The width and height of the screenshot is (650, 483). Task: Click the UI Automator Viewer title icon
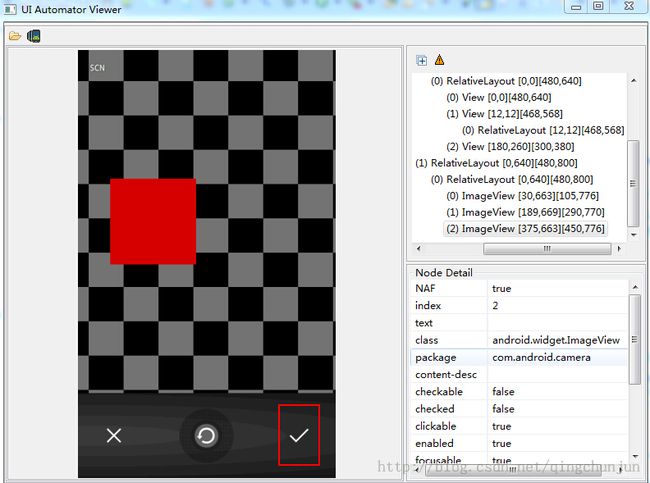(10, 9)
